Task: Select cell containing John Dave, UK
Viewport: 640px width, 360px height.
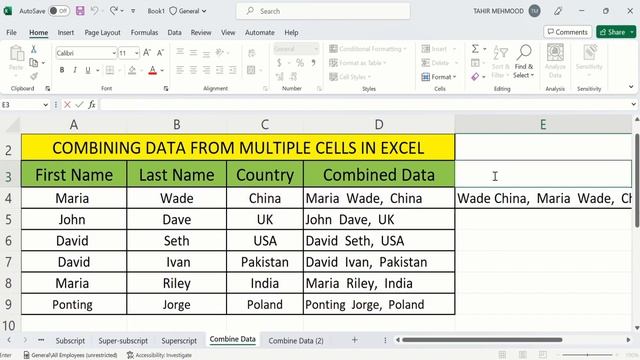Action: pos(379,220)
